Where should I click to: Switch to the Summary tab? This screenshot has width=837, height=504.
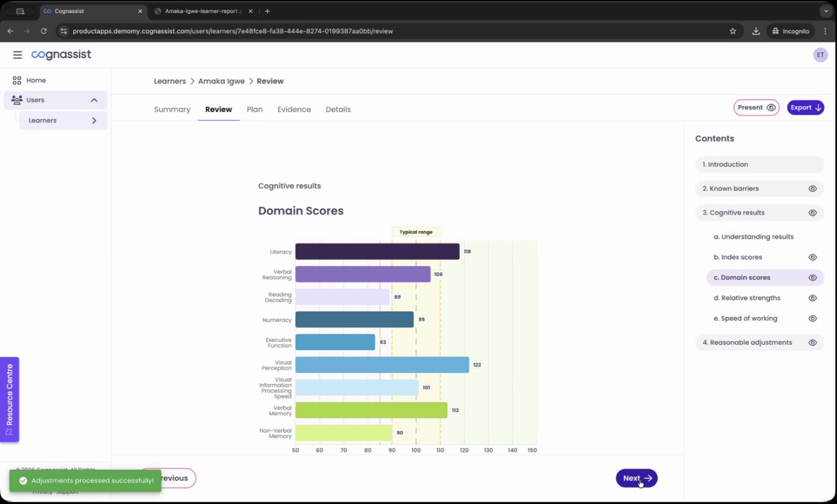point(172,110)
